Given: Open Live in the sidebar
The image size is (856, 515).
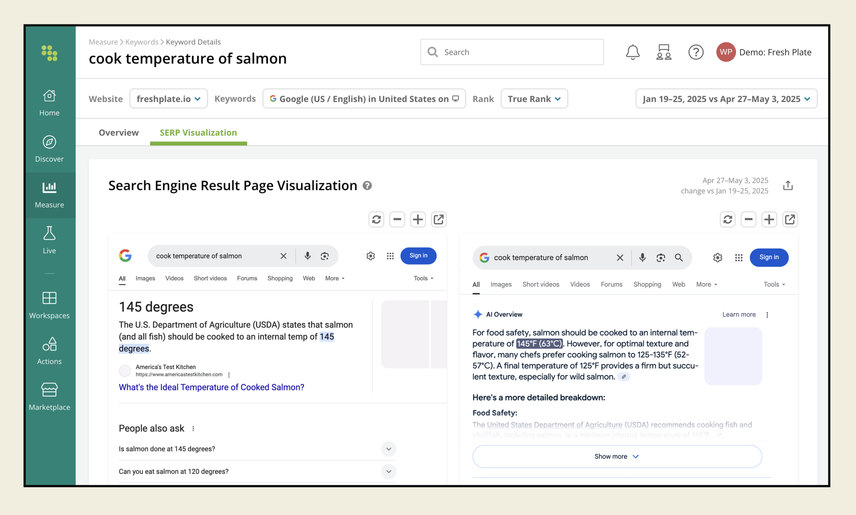Looking at the screenshot, I should pos(49,240).
